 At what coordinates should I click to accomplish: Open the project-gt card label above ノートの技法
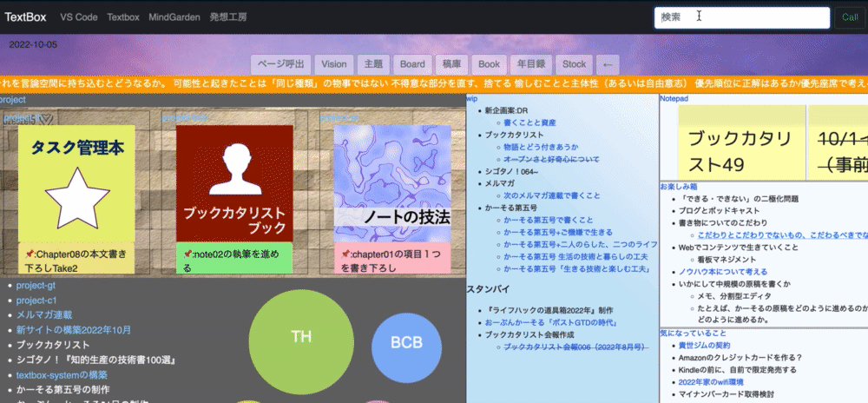[x=340, y=118]
